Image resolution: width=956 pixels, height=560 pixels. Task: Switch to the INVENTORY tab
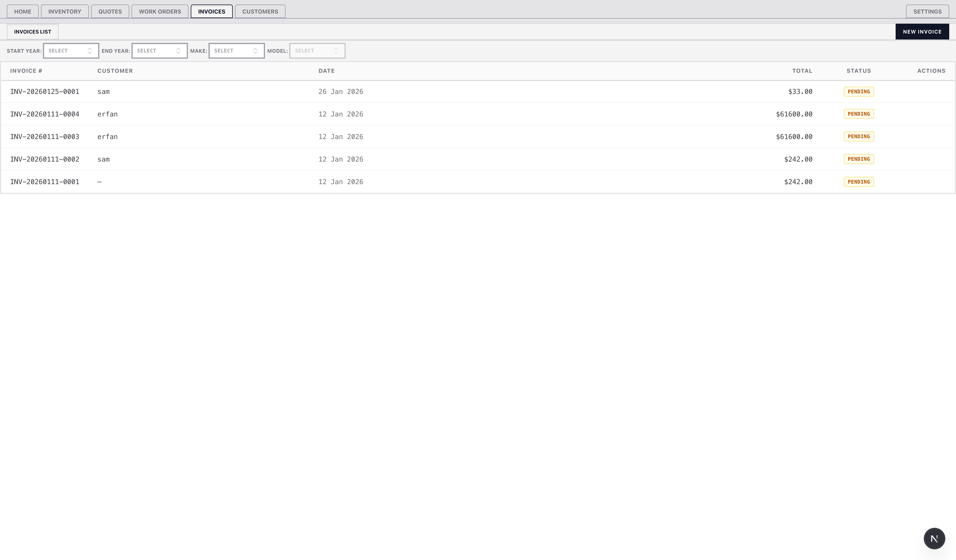click(x=65, y=11)
